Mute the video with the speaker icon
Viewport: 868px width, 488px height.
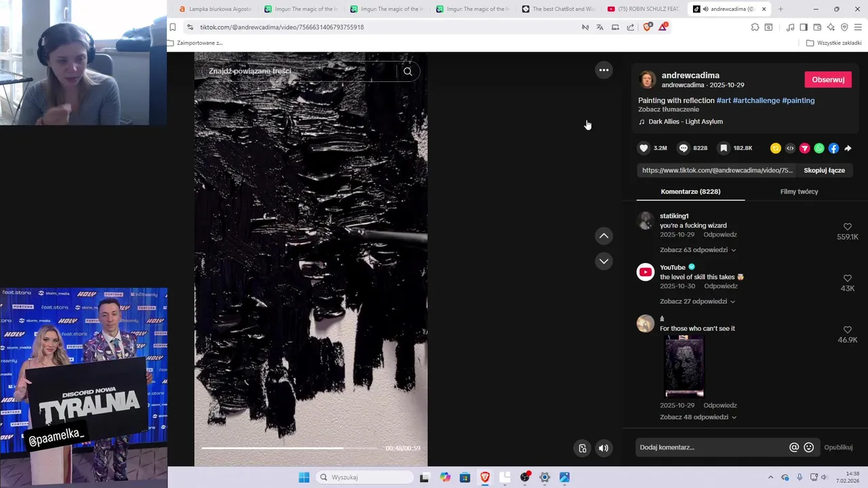[604, 448]
